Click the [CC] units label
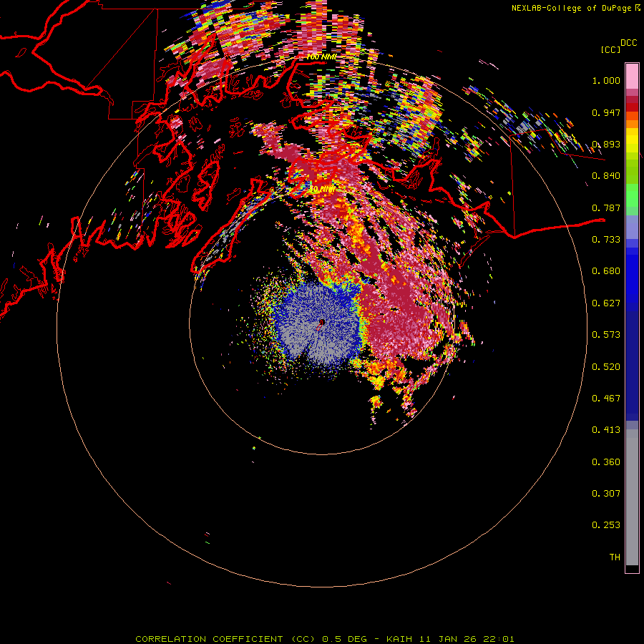Viewport: 644px width, 644px height. (610, 49)
